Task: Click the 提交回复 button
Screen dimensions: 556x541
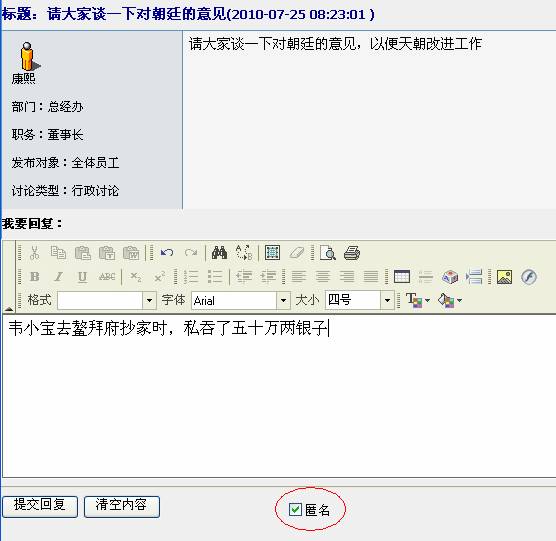Action: click(x=40, y=506)
